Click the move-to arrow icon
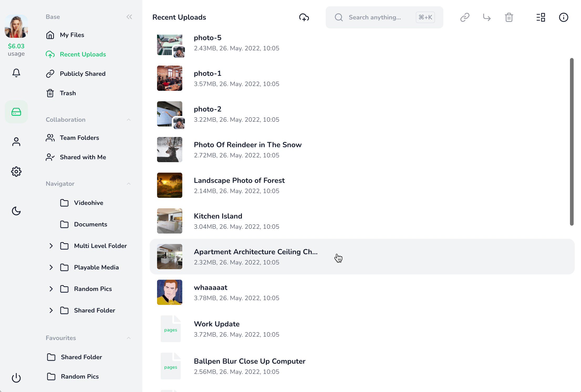Image resolution: width=581 pixels, height=392 pixels. pyautogui.click(x=487, y=17)
